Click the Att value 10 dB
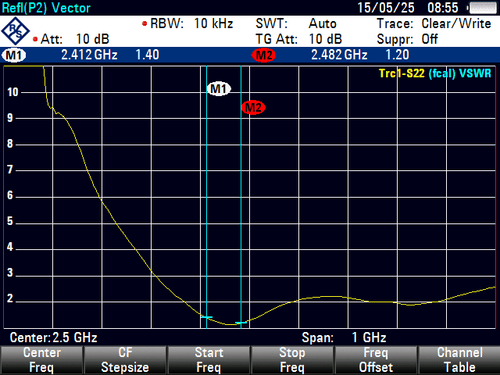This screenshot has width=500, height=375. click(93, 39)
